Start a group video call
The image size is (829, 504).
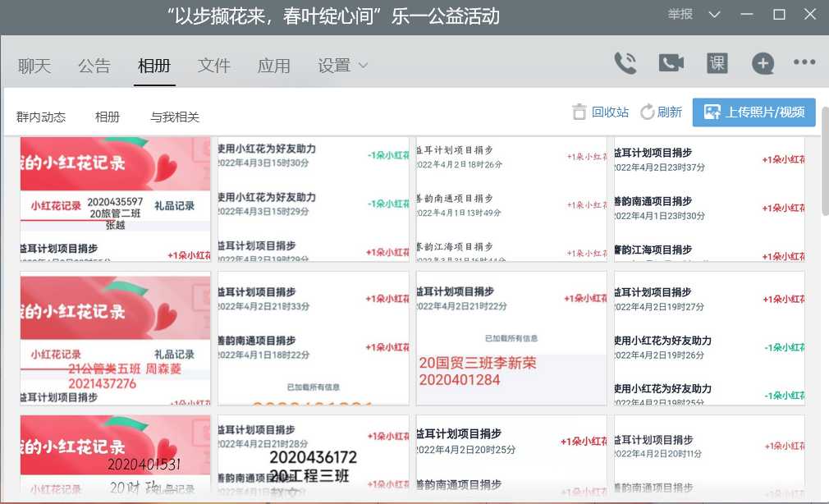tap(671, 64)
